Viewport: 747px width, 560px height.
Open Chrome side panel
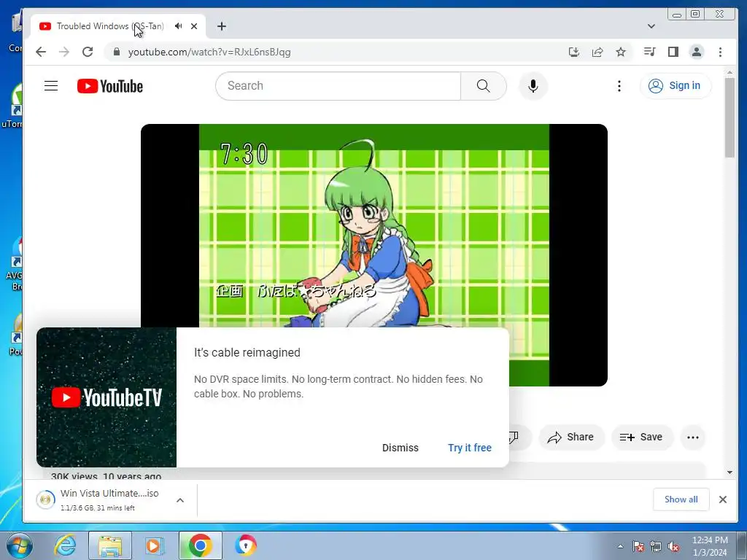click(673, 52)
